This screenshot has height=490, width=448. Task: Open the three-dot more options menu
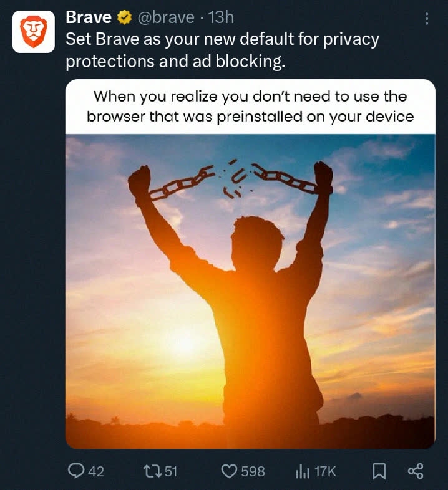pos(426,19)
